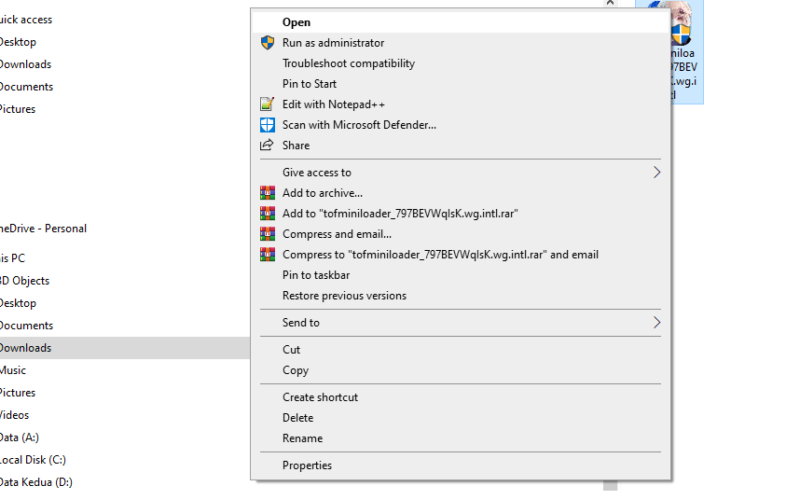The height and width of the screenshot is (500, 800).
Task: Click WinRAR icon beside Compress to rar and email
Action: point(267,255)
